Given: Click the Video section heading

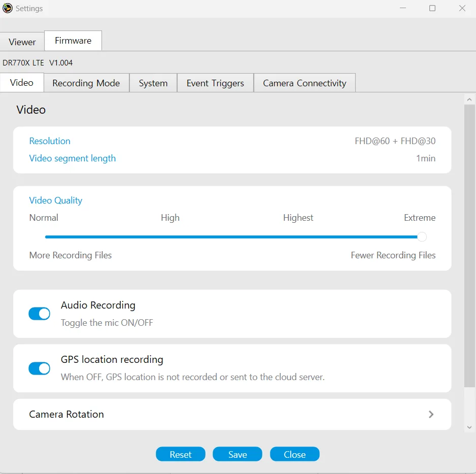Looking at the screenshot, I should [x=31, y=110].
